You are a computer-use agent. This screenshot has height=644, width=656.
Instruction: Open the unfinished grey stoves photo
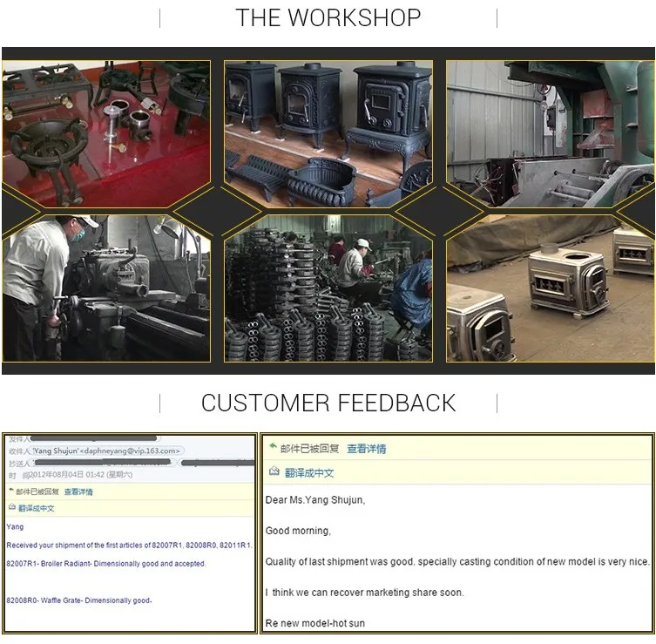click(x=549, y=288)
